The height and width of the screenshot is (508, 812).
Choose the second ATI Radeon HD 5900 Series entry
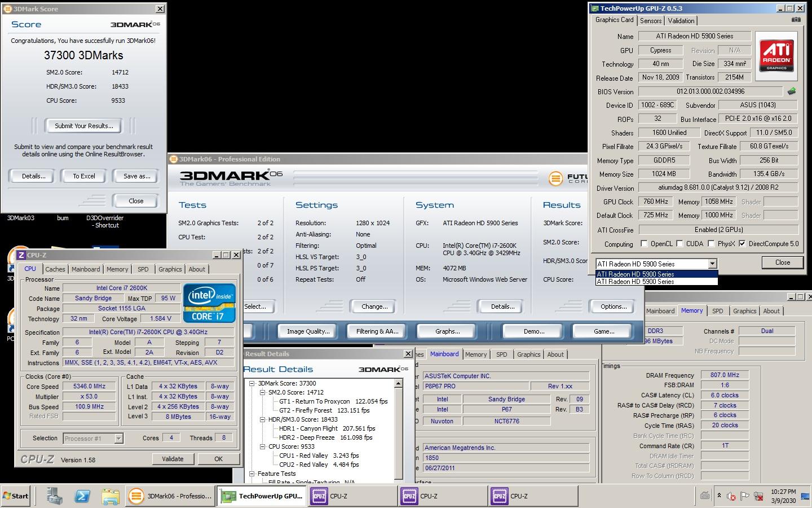(656, 282)
